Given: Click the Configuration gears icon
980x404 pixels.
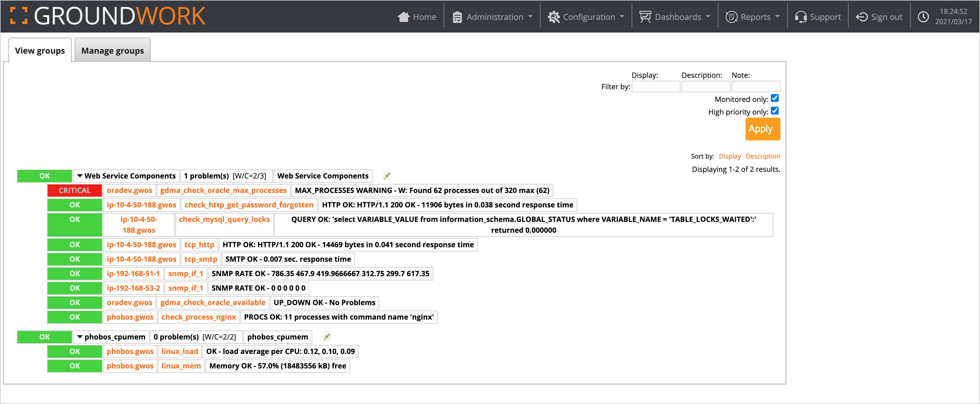Looking at the screenshot, I should click(x=554, y=17).
